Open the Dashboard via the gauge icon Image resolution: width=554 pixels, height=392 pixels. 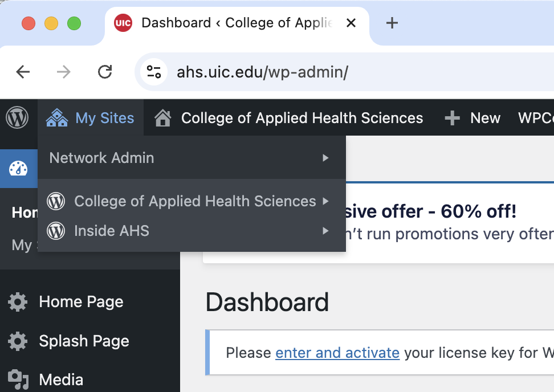18,168
